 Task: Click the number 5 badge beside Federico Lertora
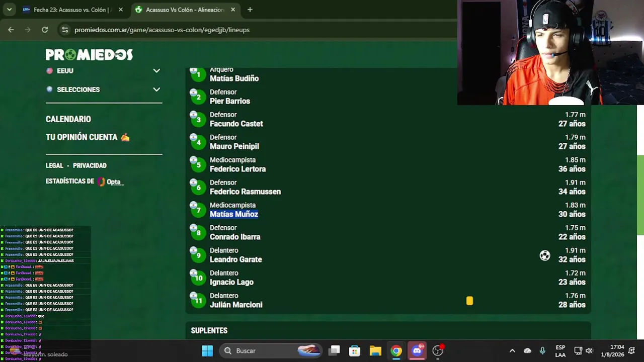[198, 165]
